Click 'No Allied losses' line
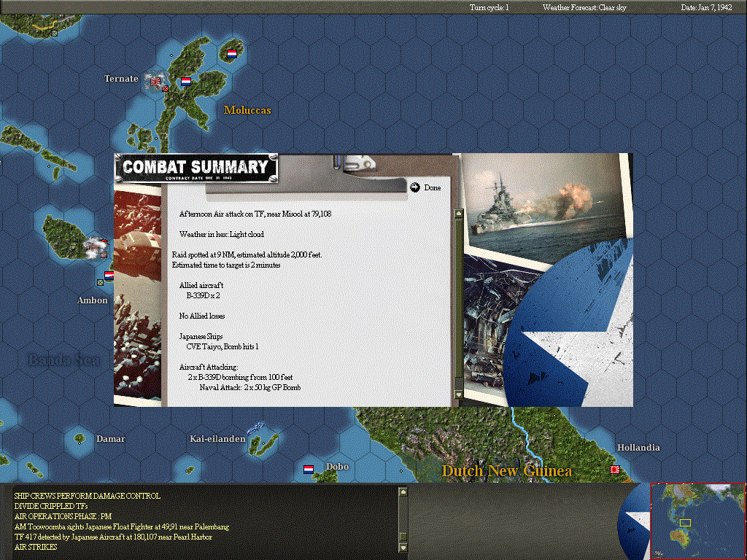747x560 pixels. [x=201, y=316]
